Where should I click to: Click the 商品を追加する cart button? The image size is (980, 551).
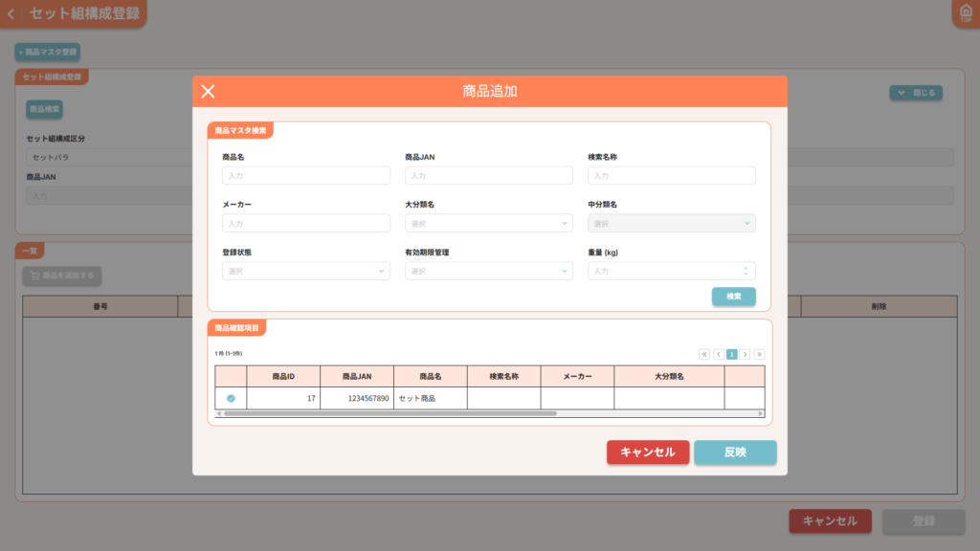tap(62, 275)
